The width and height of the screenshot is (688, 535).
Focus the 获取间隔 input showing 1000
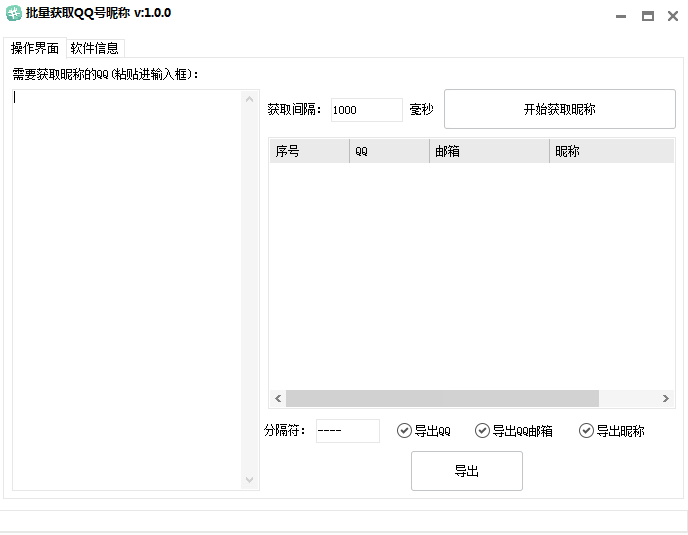(x=366, y=110)
